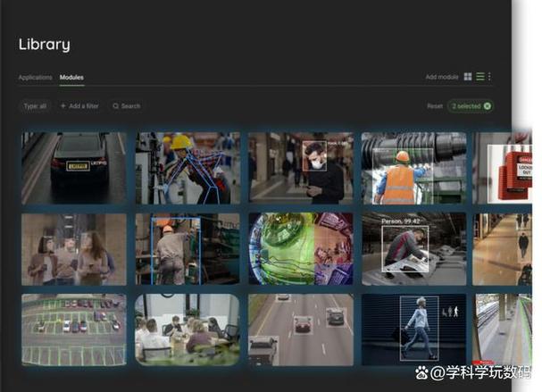
Task: Select the face mask detection thumbnail
Action: tap(301, 168)
